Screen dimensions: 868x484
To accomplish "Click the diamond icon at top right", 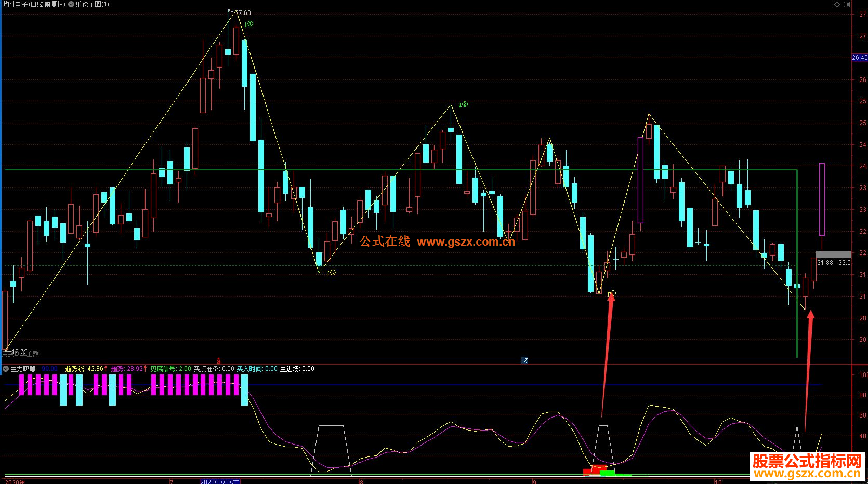I will (837, 4).
